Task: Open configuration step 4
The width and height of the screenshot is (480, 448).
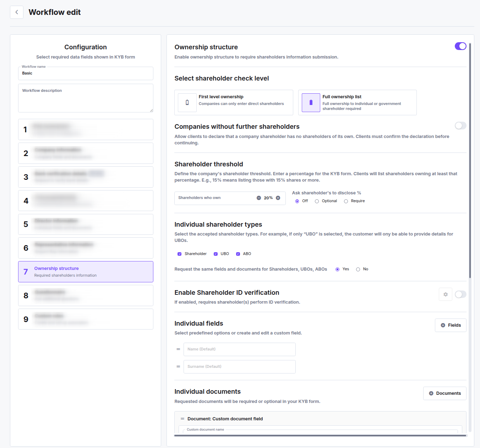Action: tap(86, 201)
